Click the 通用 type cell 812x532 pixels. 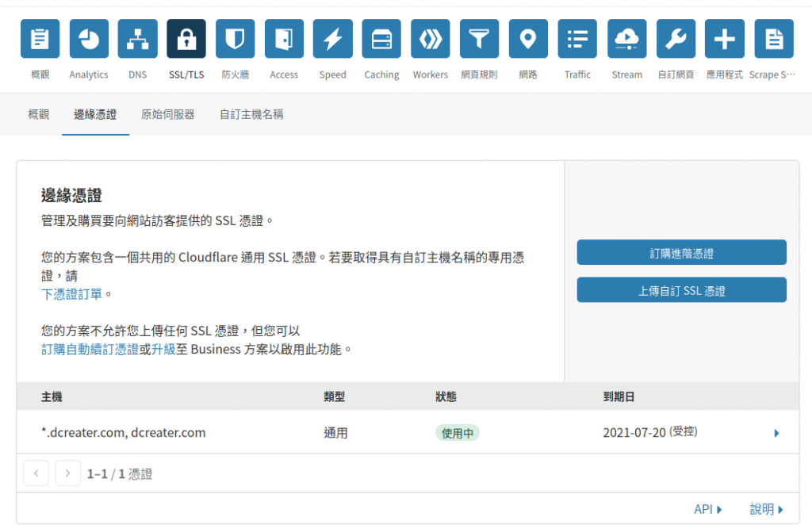click(x=335, y=433)
